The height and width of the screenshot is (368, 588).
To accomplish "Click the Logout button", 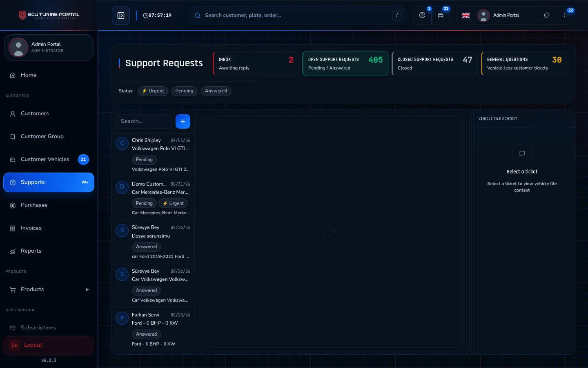I will click(49, 346).
